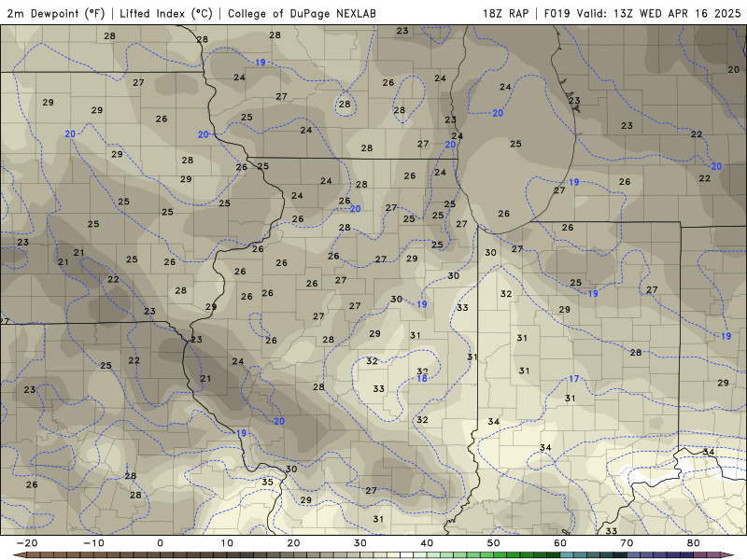Viewport: 747px width, 560px height.
Task: Click the 60 label on the color scale
Action: click(x=560, y=543)
